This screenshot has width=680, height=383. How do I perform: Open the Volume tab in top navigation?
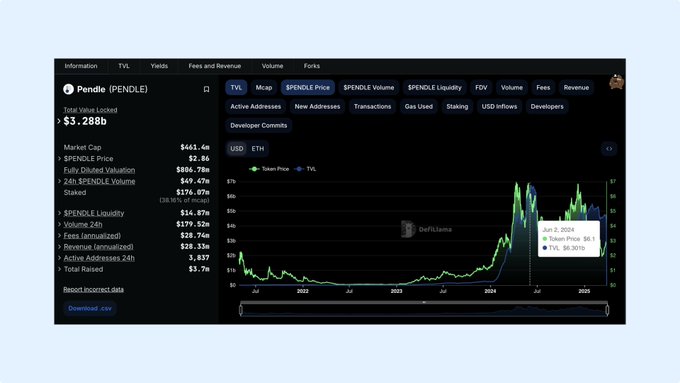coord(272,66)
